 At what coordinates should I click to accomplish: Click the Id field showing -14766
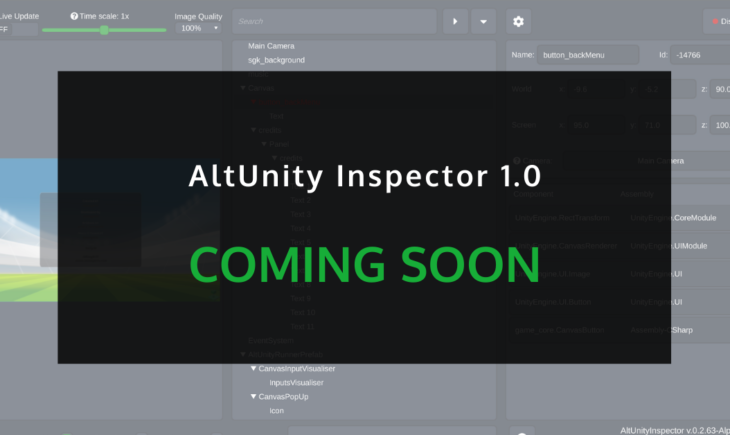pyautogui.click(x=700, y=55)
